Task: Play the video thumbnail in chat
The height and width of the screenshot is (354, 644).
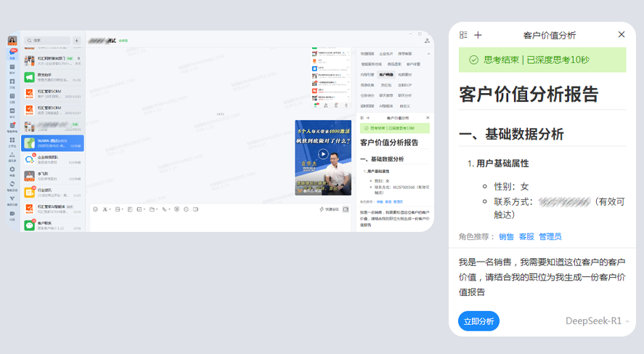Action: coord(323,154)
